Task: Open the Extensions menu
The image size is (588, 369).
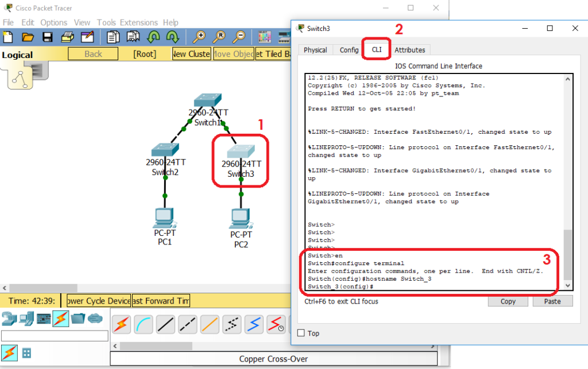Action: click(139, 22)
